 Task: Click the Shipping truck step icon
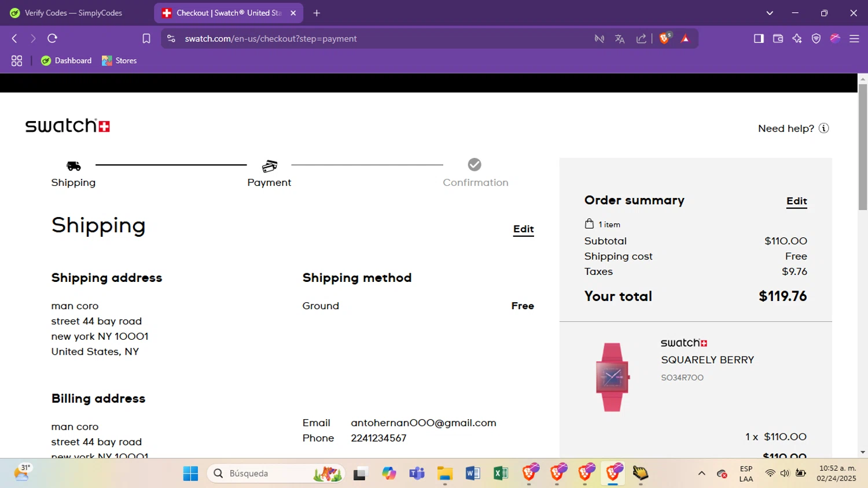click(73, 166)
